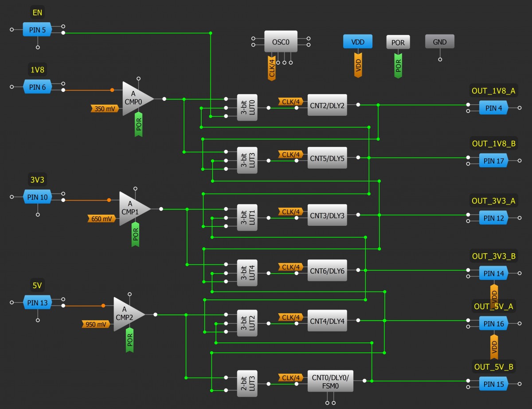532x409 pixels.
Task: Select the OSC0 oscillator block
Action: pos(281,42)
